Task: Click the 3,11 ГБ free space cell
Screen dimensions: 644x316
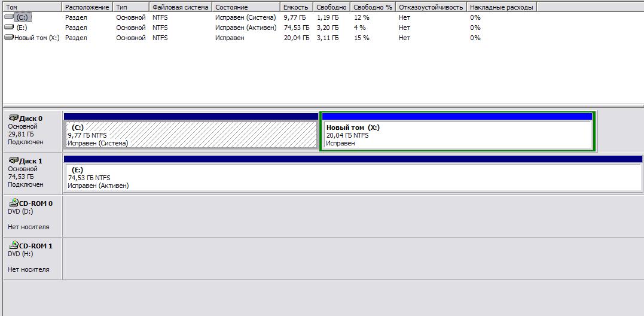Action: pyautogui.click(x=328, y=38)
